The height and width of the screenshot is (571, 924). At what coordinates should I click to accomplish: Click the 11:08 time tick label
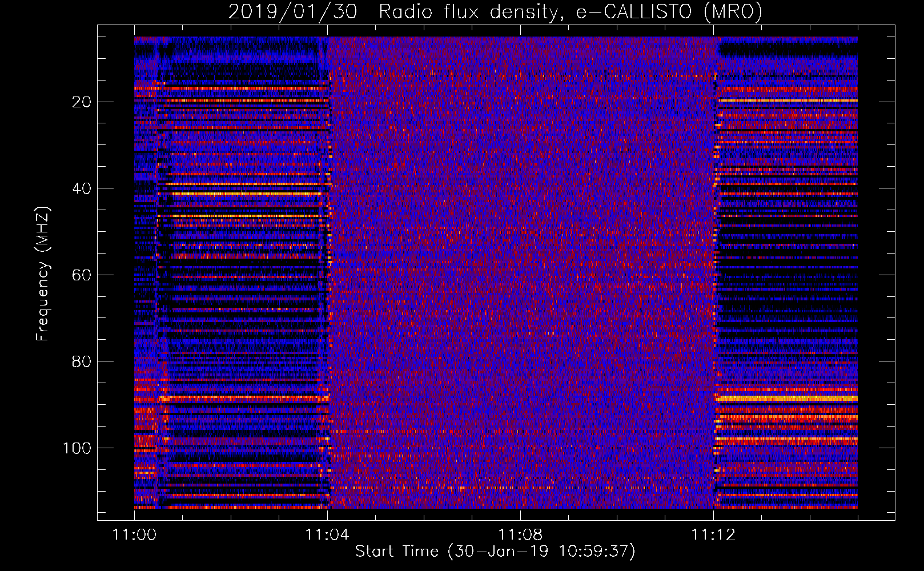tap(520, 535)
